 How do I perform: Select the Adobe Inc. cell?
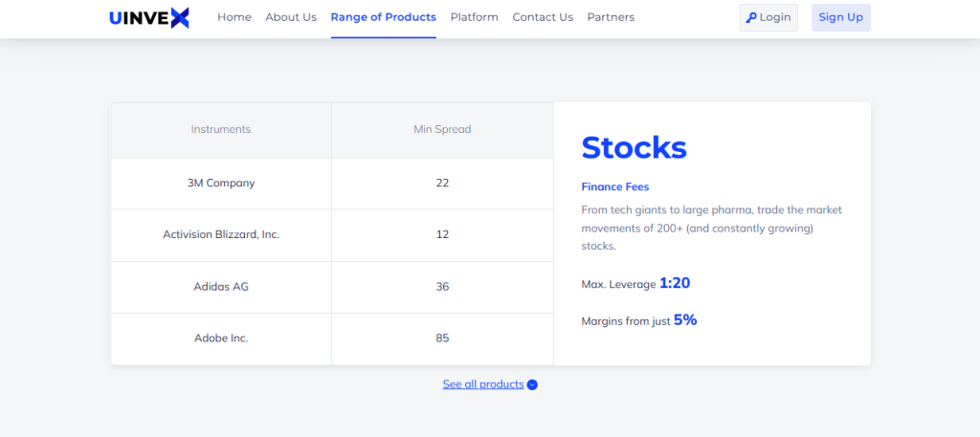pyautogui.click(x=221, y=339)
